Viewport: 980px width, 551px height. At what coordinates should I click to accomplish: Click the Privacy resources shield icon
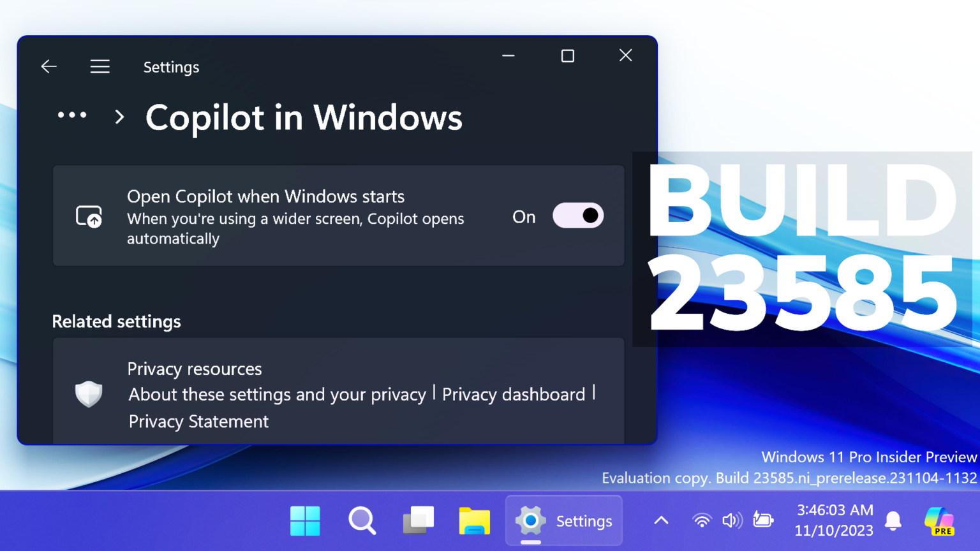[x=89, y=394]
